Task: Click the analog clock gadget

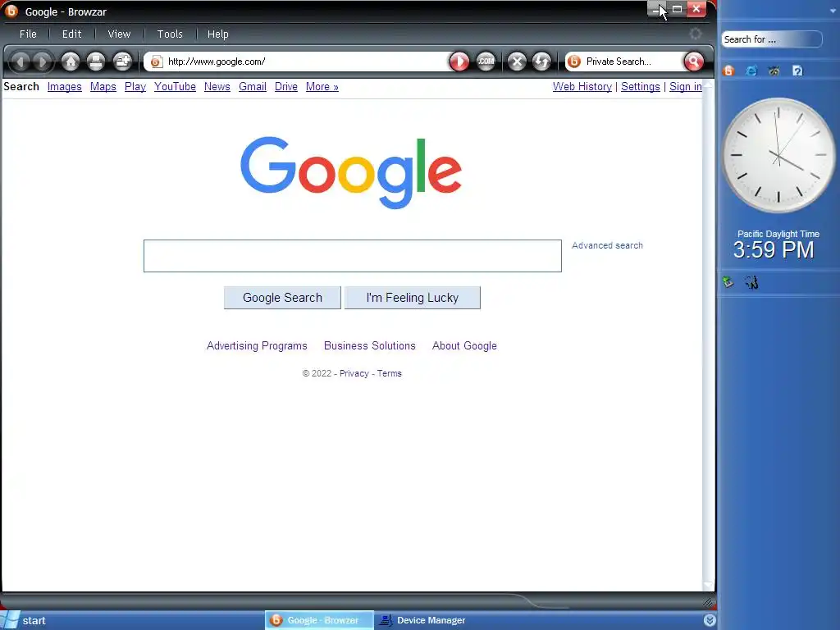Action: (x=778, y=155)
